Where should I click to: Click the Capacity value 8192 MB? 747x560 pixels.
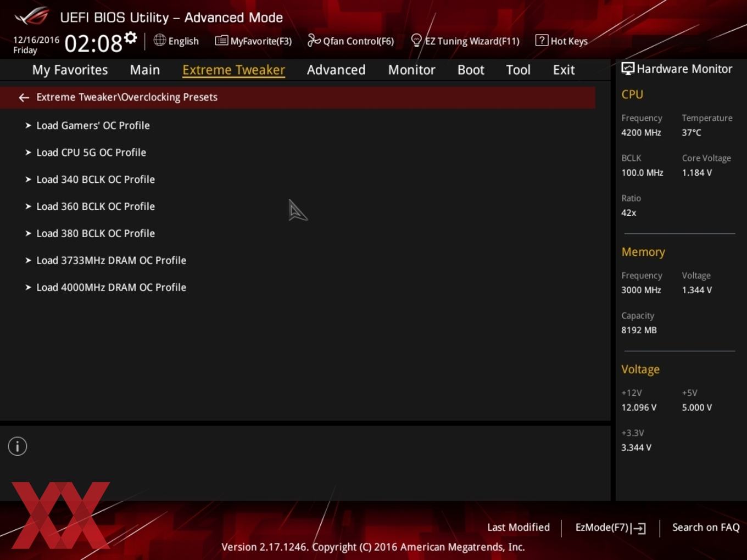639,330
